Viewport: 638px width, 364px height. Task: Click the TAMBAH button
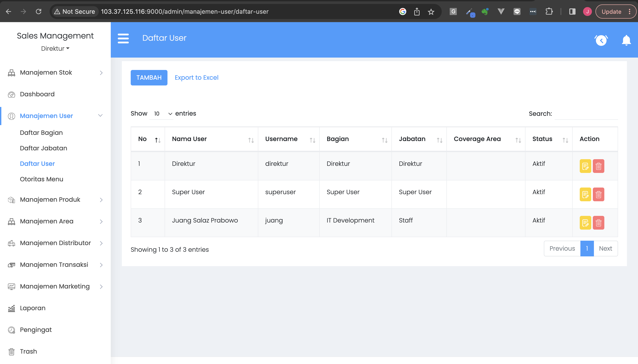click(149, 77)
